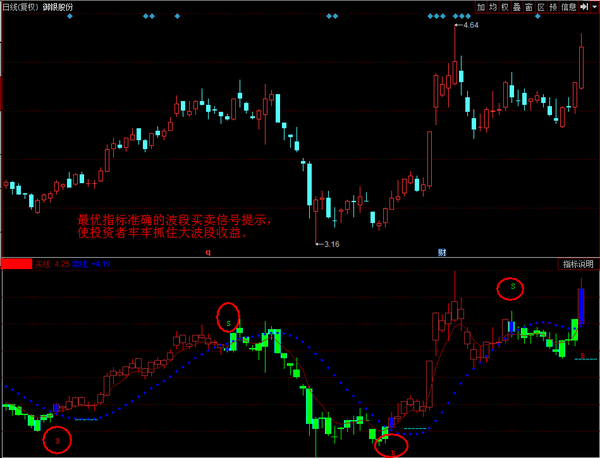Click the arrow-to-bar icon in toolbar

coord(582,7)
